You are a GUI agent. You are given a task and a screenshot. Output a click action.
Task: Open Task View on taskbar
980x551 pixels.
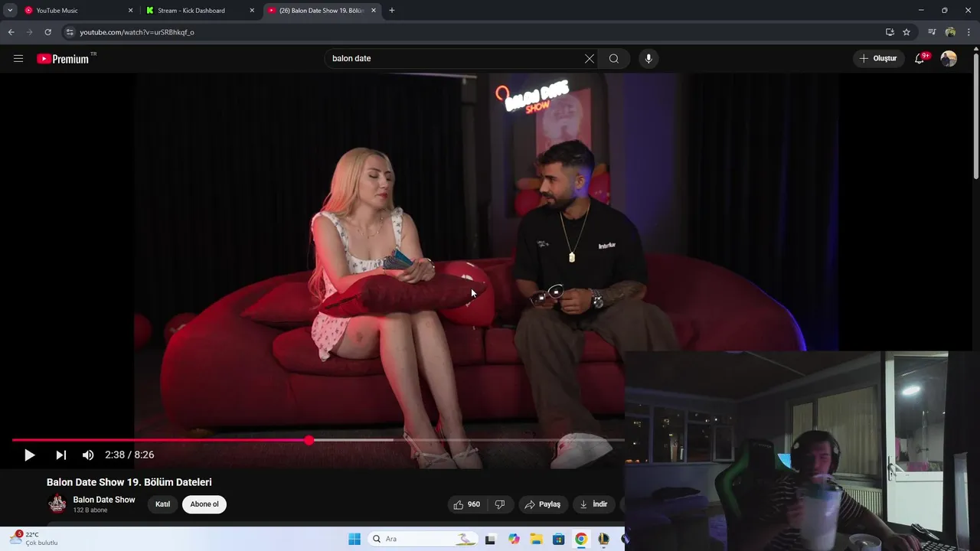tap(490, 539)
